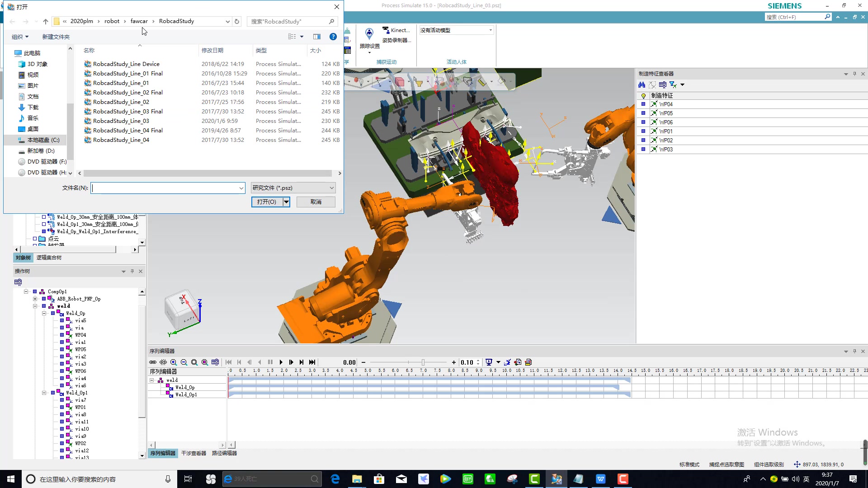Click 取消 button in open dialog
The height and width of the screenshot is (488, 868).
tap(316, 202)
